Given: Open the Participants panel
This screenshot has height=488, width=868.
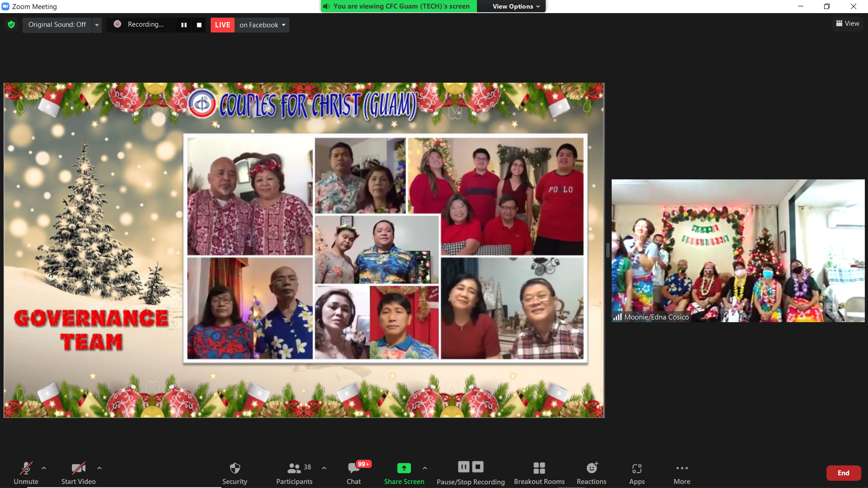Looking at the screenshot, I should tap(294, 473).
